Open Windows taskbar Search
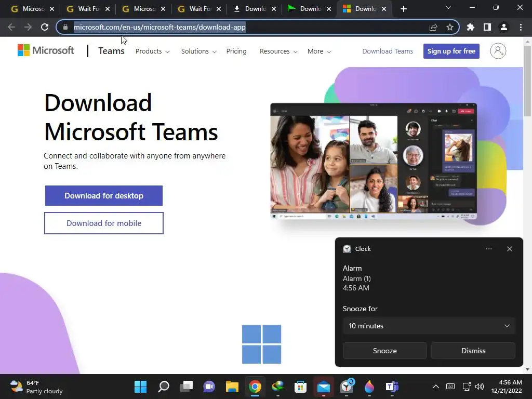 click(x=164, y=387)
